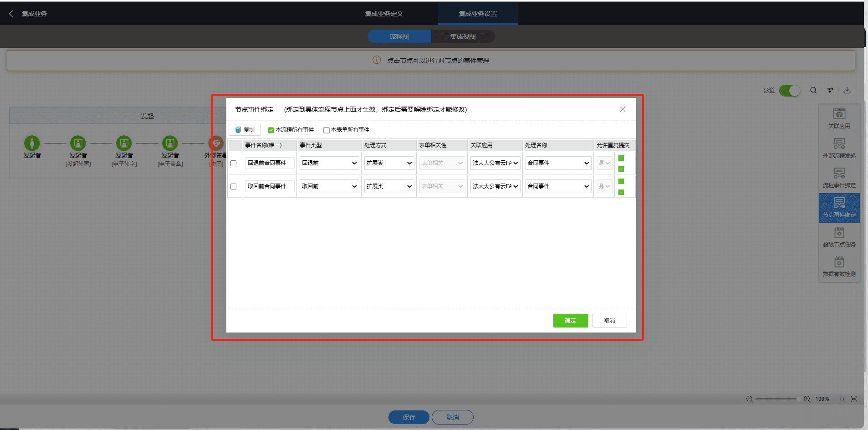Click upper green square in 回退前合同事件 row
This screenshot has width=868, height=430.
click(621, 158)
